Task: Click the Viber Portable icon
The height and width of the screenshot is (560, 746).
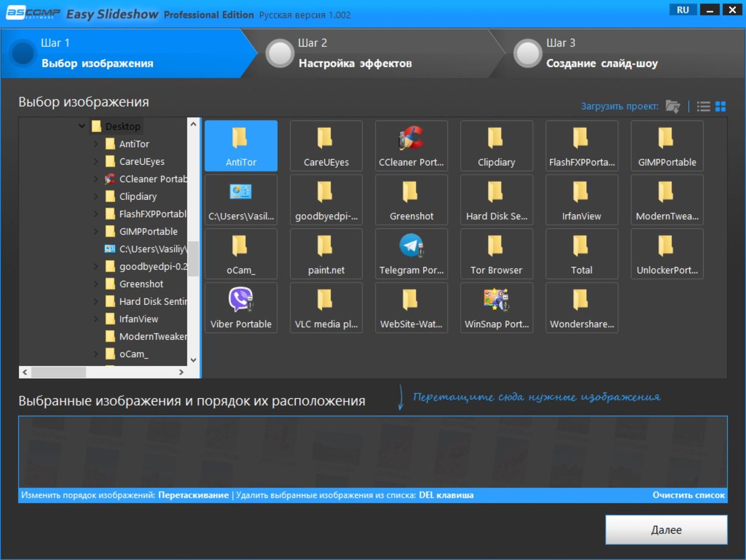Action: pos(241,307)
